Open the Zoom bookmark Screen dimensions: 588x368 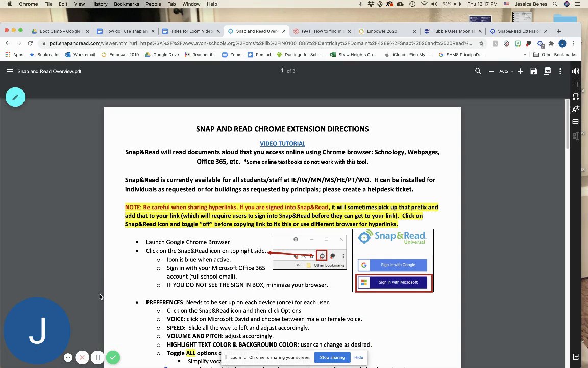[232, 55]
